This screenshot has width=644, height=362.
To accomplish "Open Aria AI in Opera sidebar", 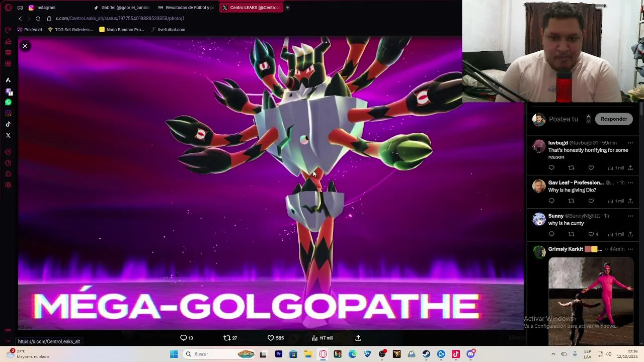I will tap(8, 80).
